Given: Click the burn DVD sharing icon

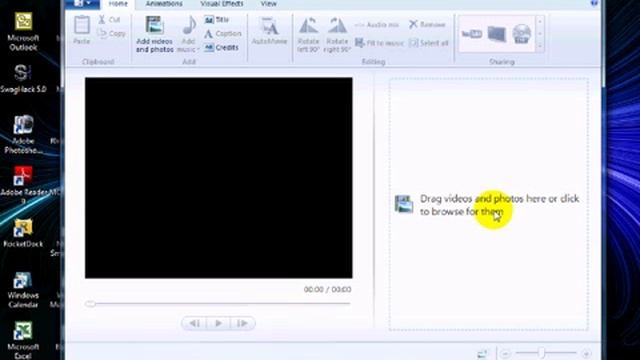Looking at the screenshot, I should click(x=522, y=34).
